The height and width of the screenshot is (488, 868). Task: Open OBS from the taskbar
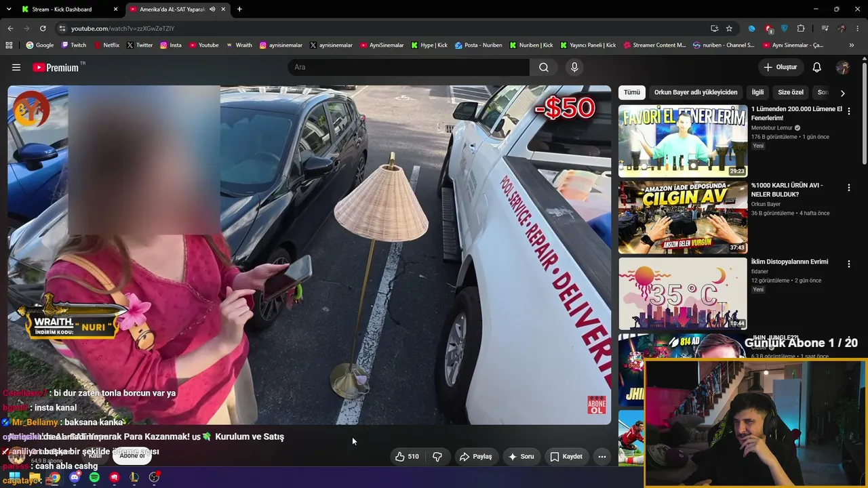point(154,478)
